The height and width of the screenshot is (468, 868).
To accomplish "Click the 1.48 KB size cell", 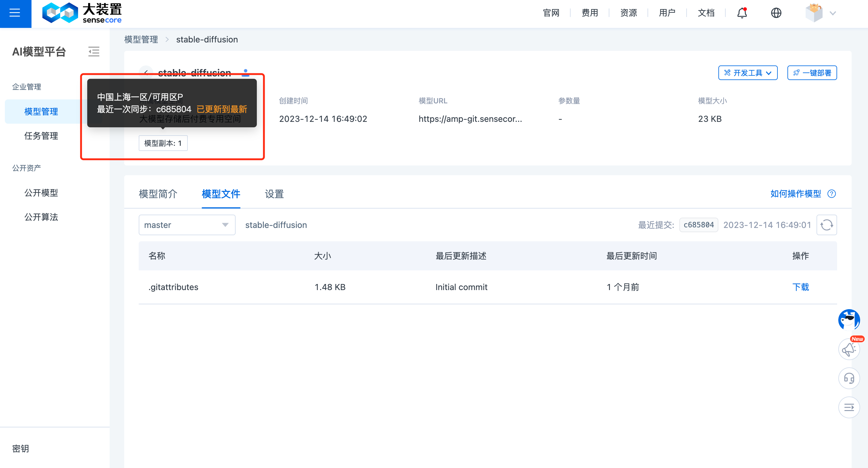I will coord(330,287).
